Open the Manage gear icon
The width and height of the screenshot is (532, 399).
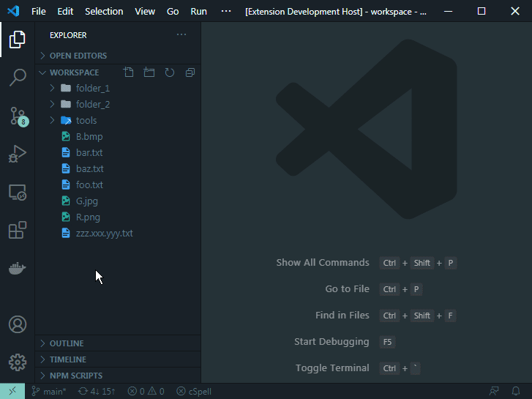[x=18, y=362]
